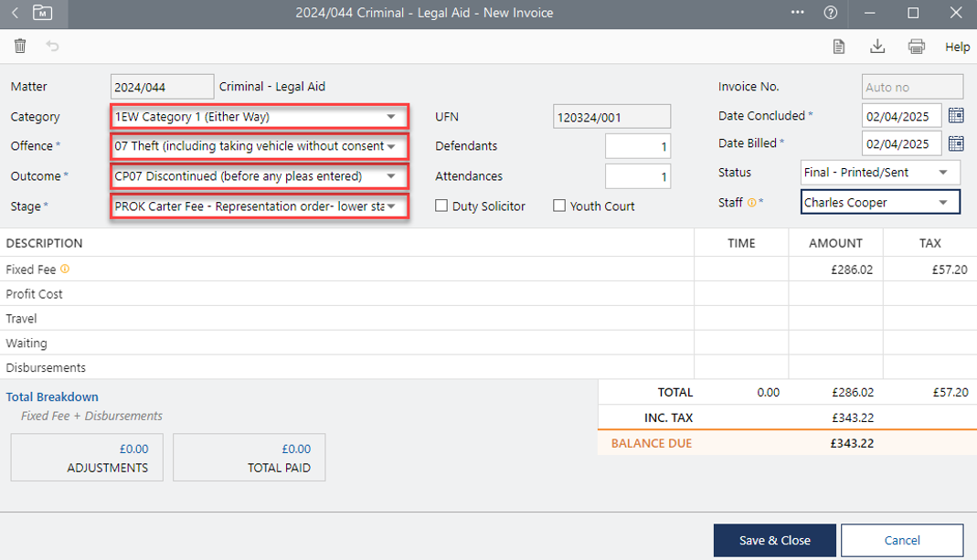Click the undo arrow icon
The height and width of the screenshot is (560, 977).
click(x=52, y=47)
